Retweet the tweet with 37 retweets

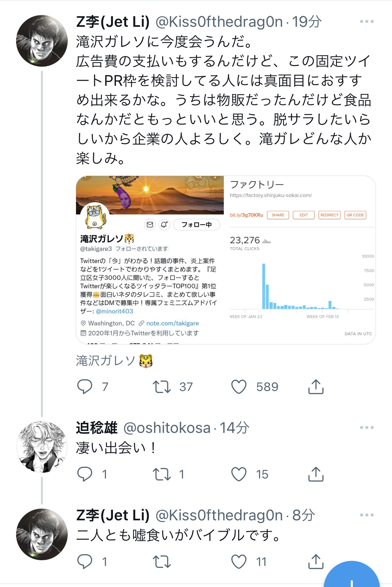point(162,387)
